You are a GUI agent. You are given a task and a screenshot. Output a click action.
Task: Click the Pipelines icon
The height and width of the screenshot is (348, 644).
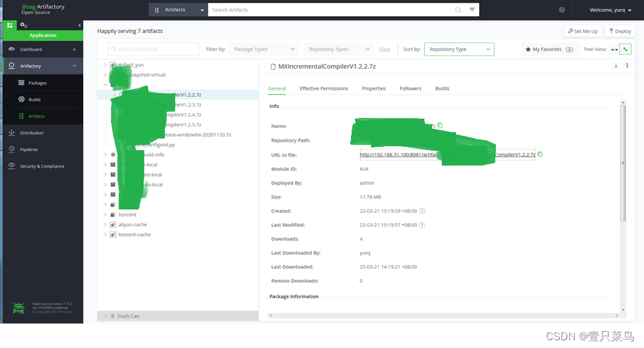tap(12, 149)
